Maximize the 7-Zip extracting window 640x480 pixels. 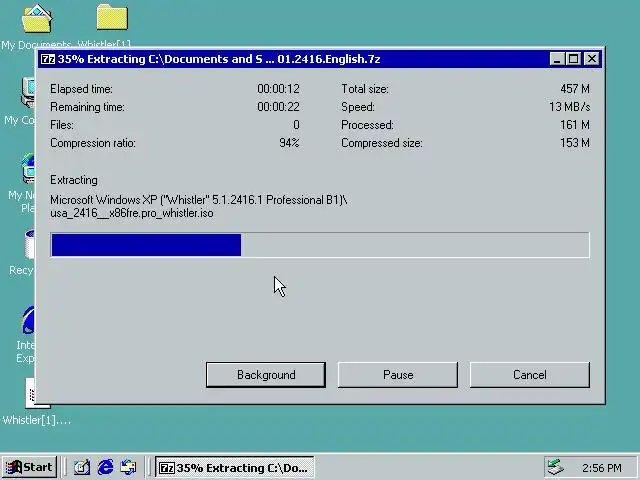click(573, 59)
